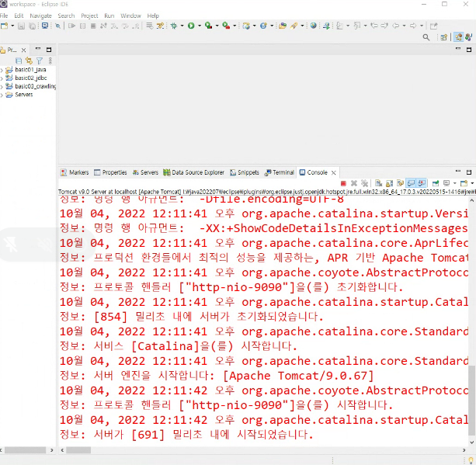Open a Terminal from the main toolbar
Viewport: 476px width, 465px height.
point(45,26)
